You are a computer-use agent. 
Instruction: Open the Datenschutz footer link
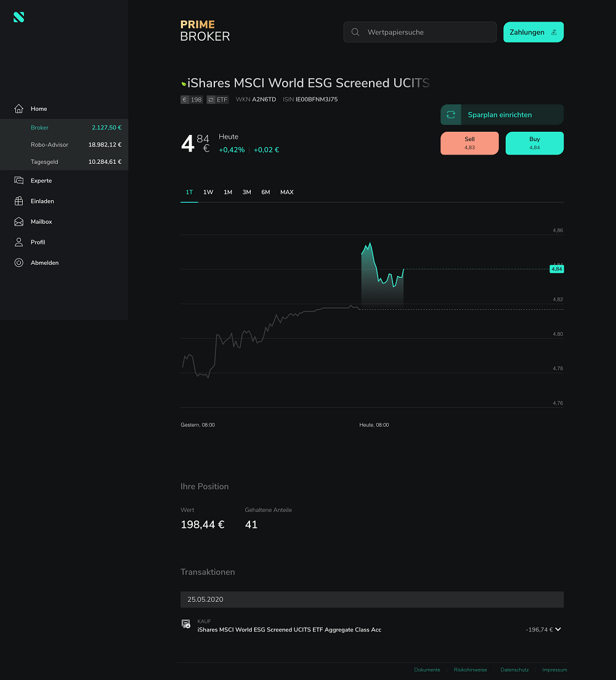(514, 670)
